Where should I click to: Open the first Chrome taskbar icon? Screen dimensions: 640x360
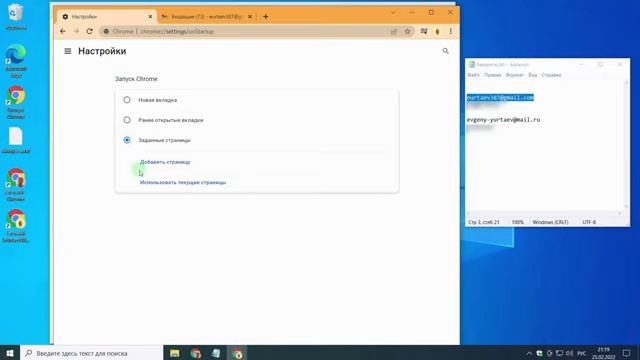[196, 353]
